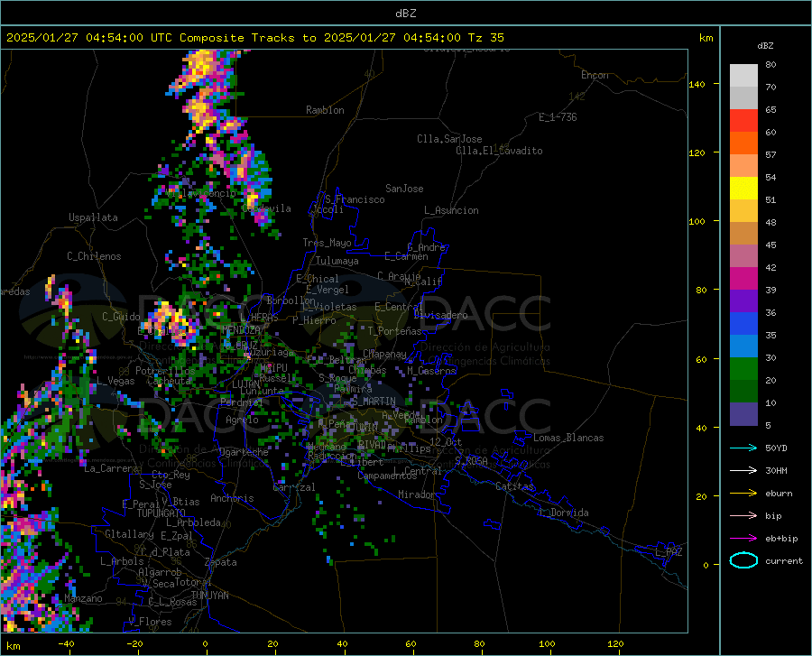Click the '-20' tick on the x-axis
Viewport: 812px width, 656px height.
point(134,644)
